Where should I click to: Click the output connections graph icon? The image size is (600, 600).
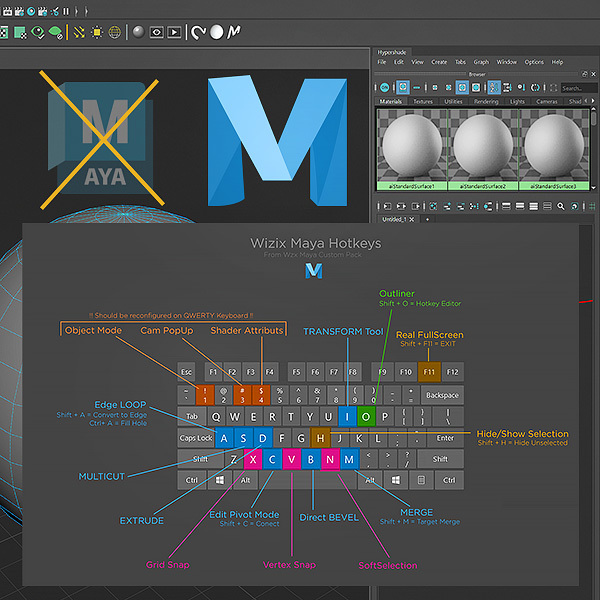(416, 207)
